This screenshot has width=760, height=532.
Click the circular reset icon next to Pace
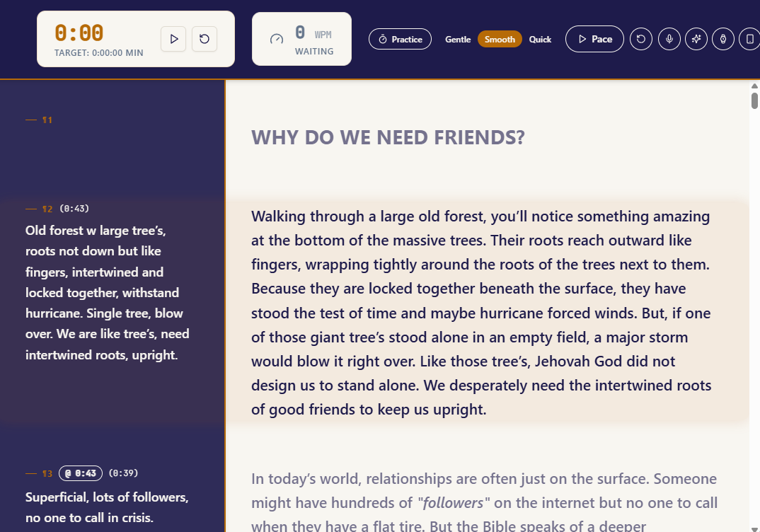pos(641,39)
